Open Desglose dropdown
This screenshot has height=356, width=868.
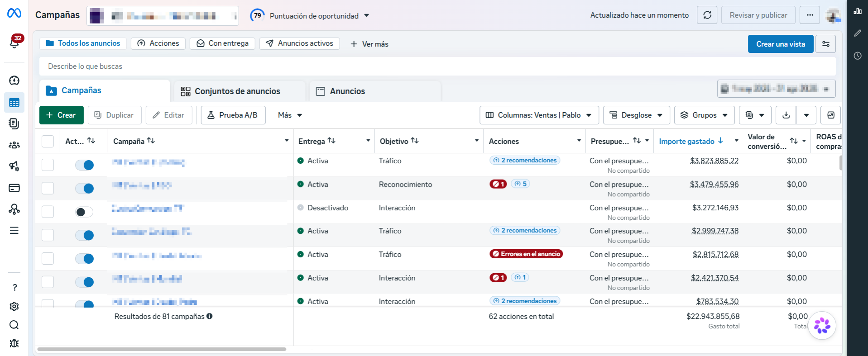point(636,115)
